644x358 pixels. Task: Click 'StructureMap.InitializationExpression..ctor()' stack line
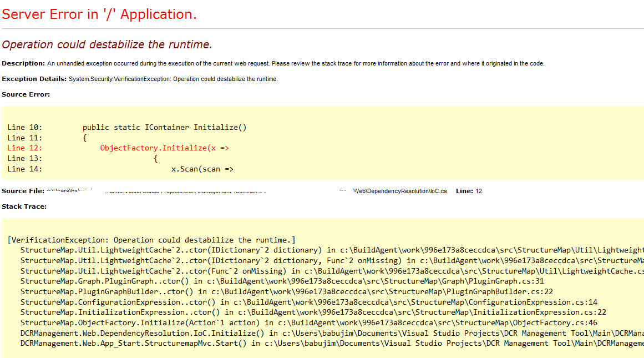pos(313,312)
